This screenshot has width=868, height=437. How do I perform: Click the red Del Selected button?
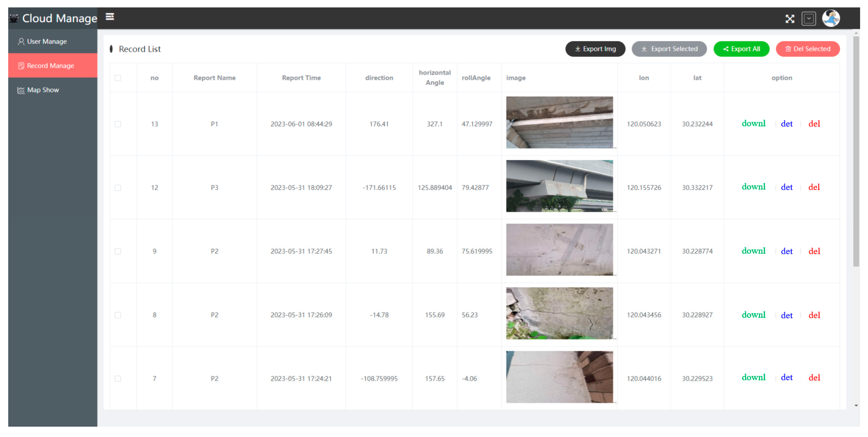click(807, 49)
